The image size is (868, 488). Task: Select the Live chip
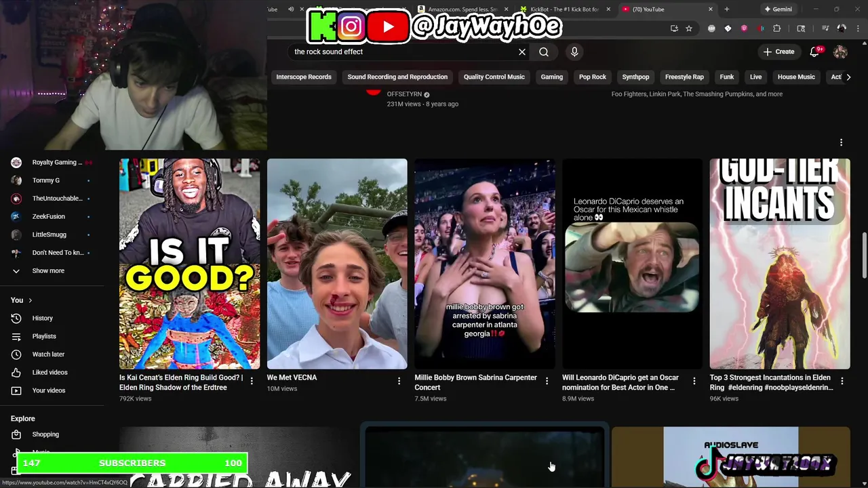(755, 77)
